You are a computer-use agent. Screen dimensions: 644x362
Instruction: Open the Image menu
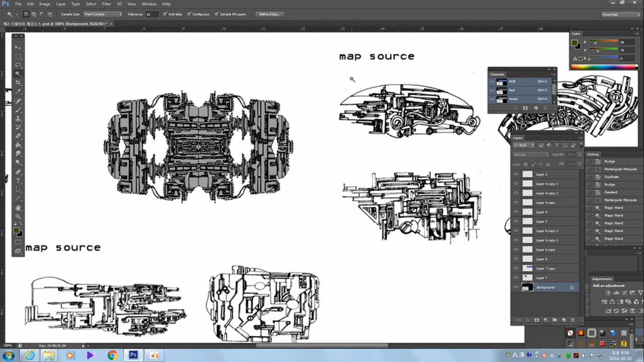45,4
